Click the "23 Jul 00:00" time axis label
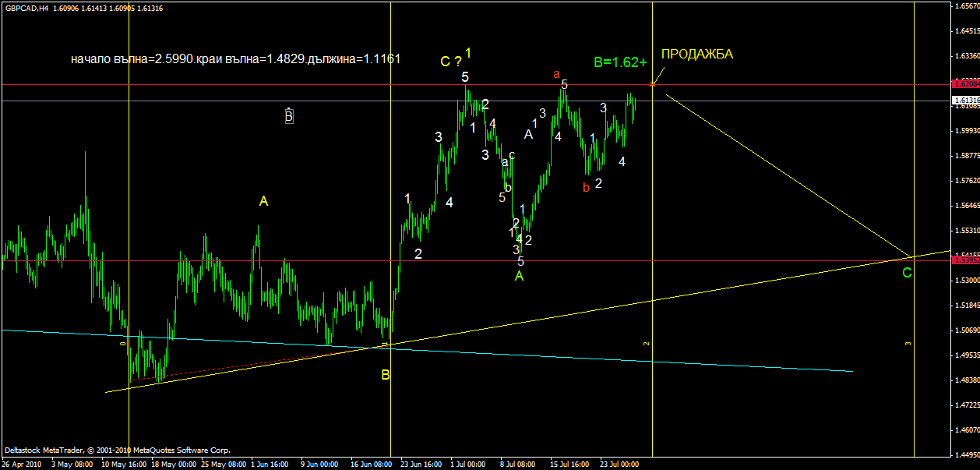 (618, 464)
